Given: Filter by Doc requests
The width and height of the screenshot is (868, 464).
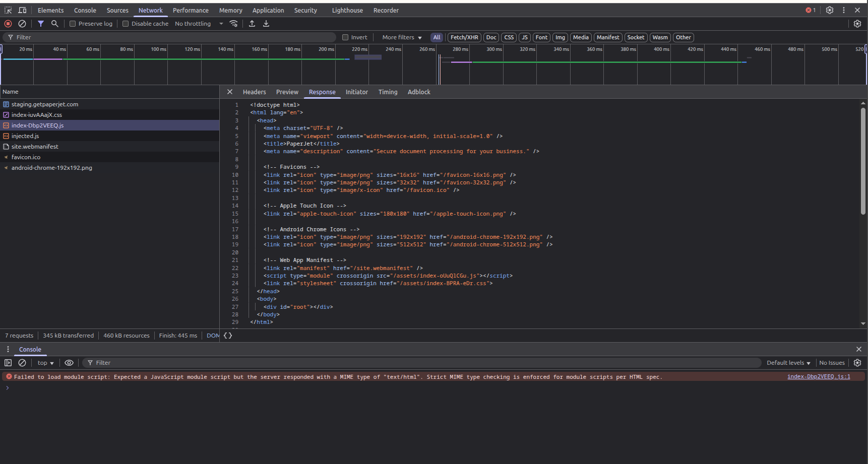Looking at the screenshot, I should (x=491, y=37).
